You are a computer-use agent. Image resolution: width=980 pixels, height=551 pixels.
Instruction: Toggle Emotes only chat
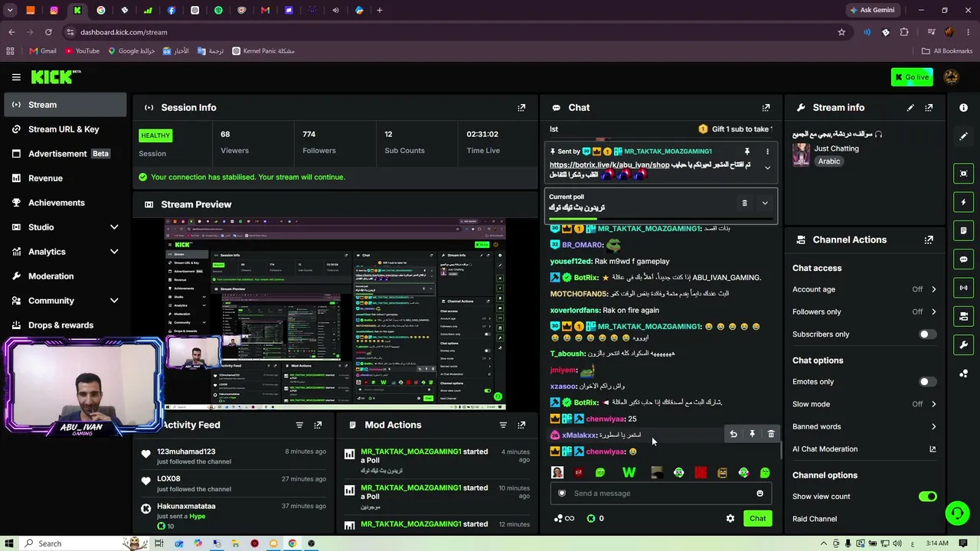tap(927, 382)
